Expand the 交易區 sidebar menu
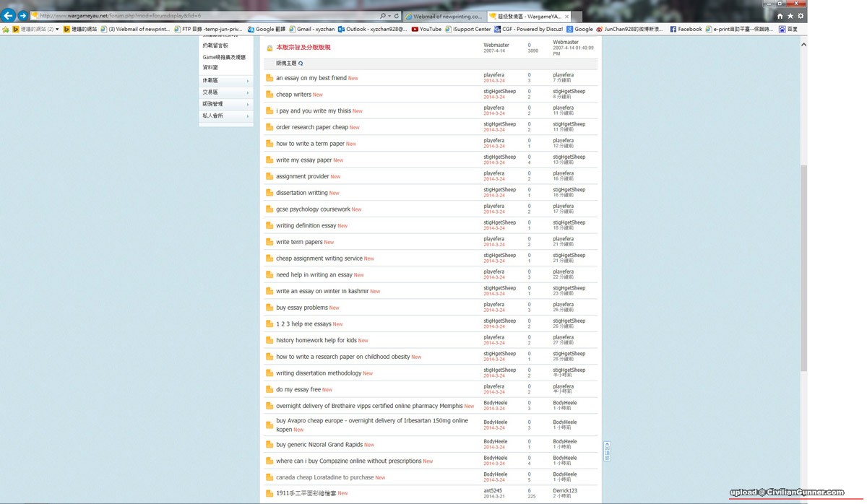The height and width of the screenshot is (504, 867). [225, 92]
